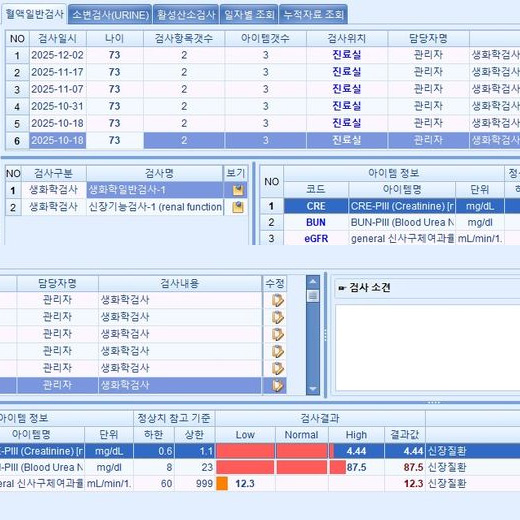520x520 pixels.
Task: Open the 일자별 조회 tab
Action: [249, 15]
